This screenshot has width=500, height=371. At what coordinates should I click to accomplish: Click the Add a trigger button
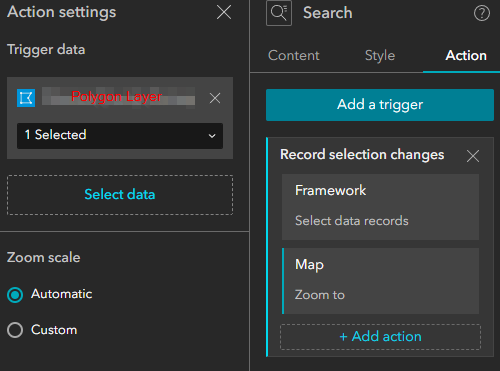pyautogui.click(x=380, y=105)
